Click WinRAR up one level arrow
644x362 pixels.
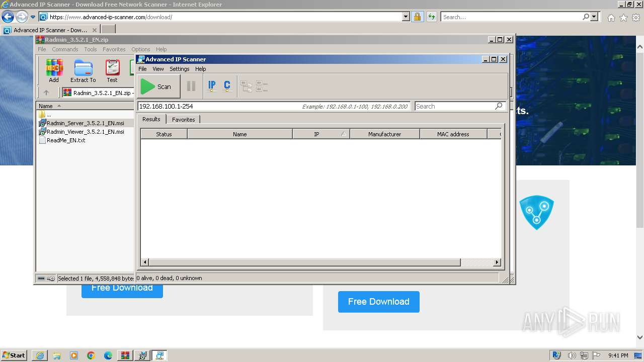pyautogui.click(x=46, y=93)
